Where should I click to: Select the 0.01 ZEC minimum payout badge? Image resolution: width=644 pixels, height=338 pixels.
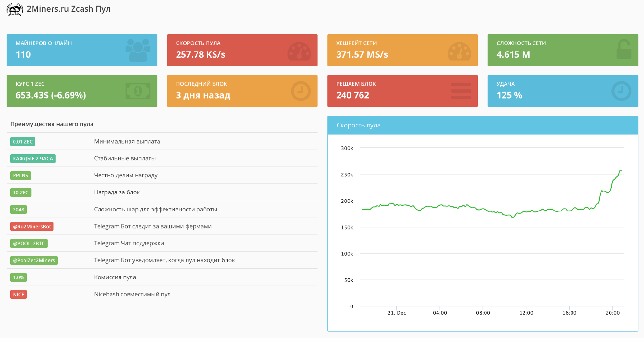point(23,142)
